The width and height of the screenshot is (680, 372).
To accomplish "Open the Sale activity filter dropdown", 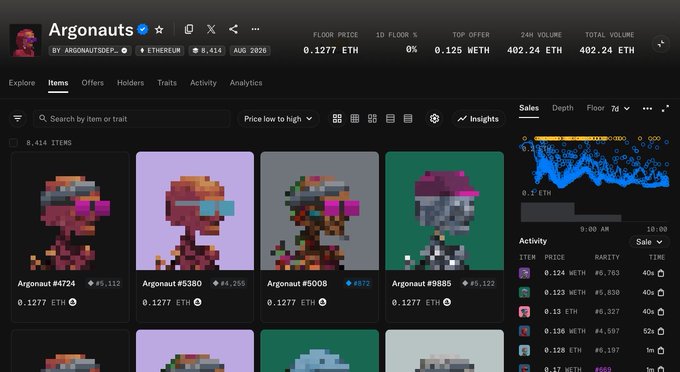I will pyautogui.click(x=649, y=242).
